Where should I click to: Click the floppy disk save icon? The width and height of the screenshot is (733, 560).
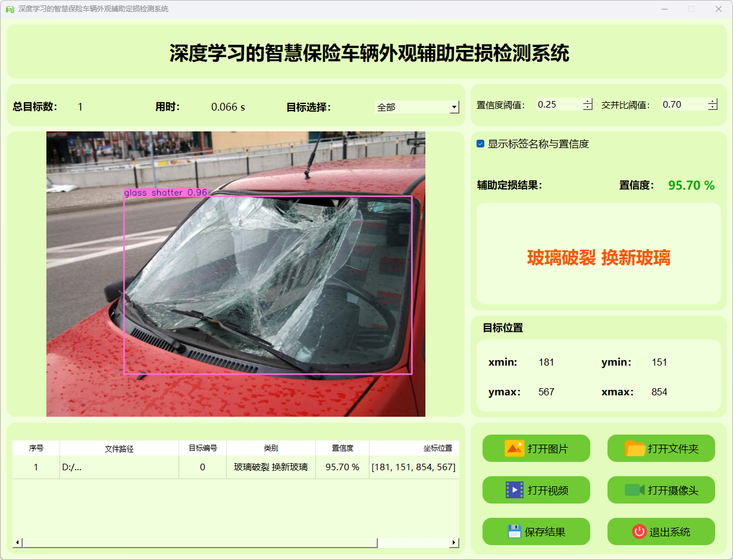coord(514,531)
